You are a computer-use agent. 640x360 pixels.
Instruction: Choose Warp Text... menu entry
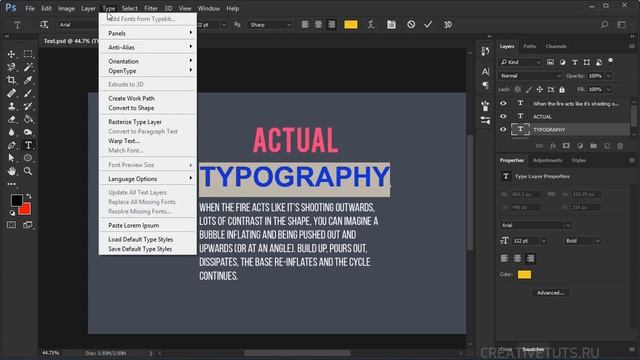(124, 141)
